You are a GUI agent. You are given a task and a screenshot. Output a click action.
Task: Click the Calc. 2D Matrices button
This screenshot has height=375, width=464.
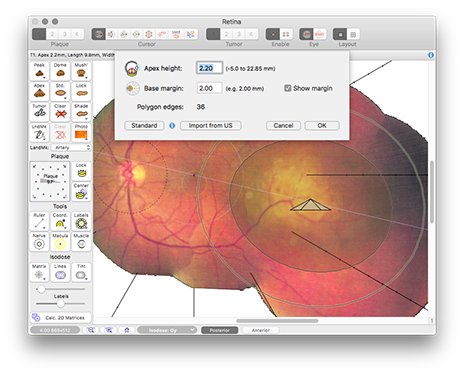60,318
